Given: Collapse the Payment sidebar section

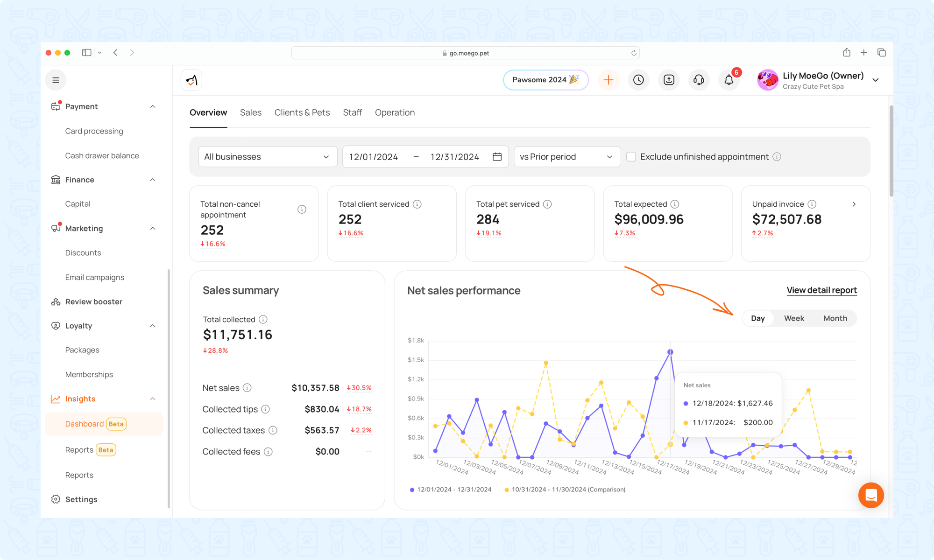Looking at the screenshot, I should [153, 106].
